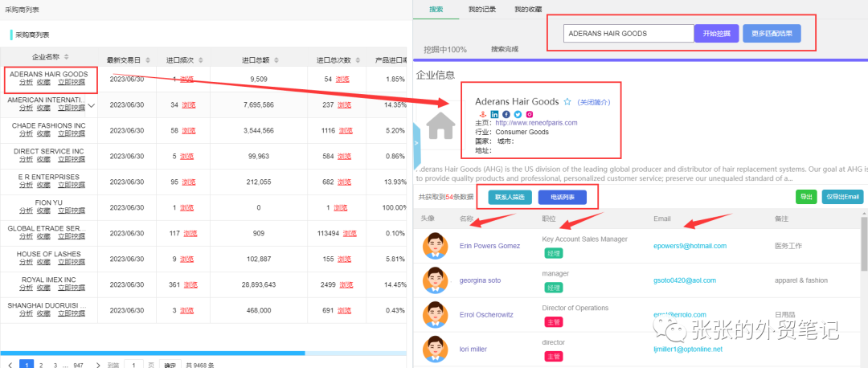Open the Twitter icon under Aderans Hair Goods
The width and height of the screenshot is (868, 368).
pyautogui.click(x=518, y=114)
